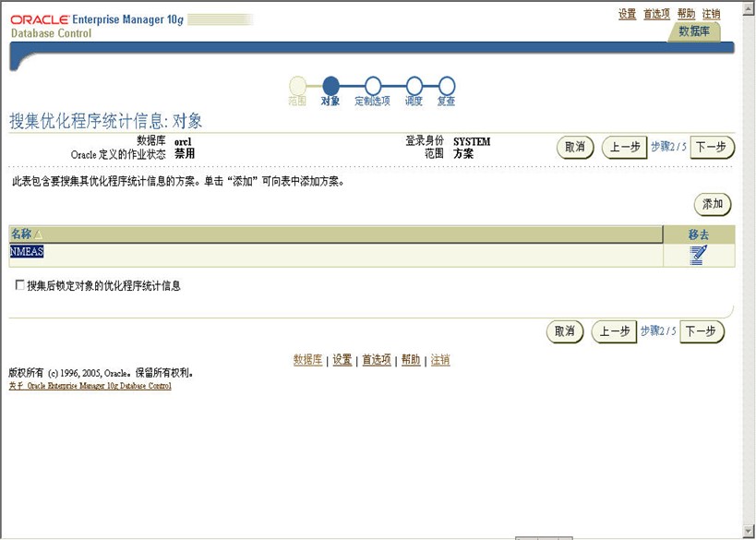Viewport: 756px width, 540px height.
Task: Click 注销 link in the page header
Action: coord(711,14)
